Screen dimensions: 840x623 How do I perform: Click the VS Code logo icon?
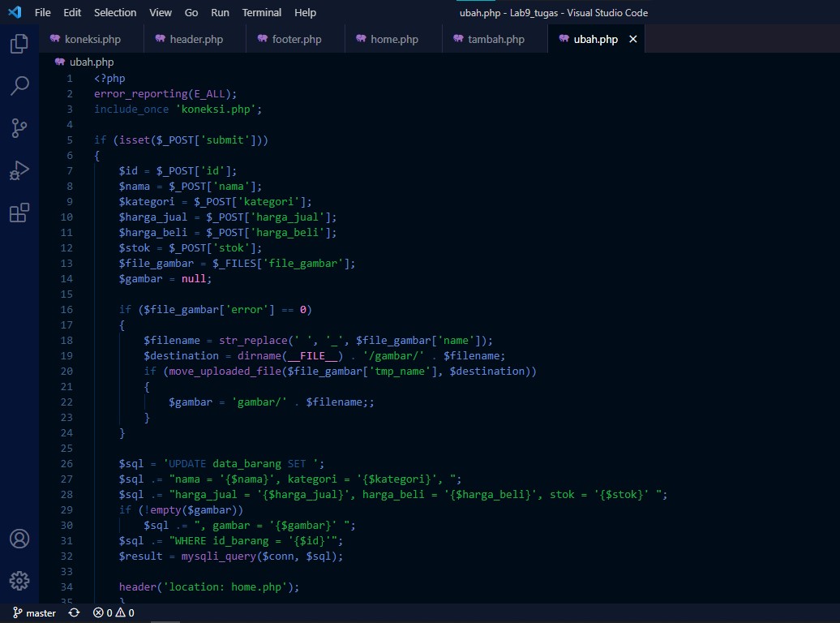[15, 12]
